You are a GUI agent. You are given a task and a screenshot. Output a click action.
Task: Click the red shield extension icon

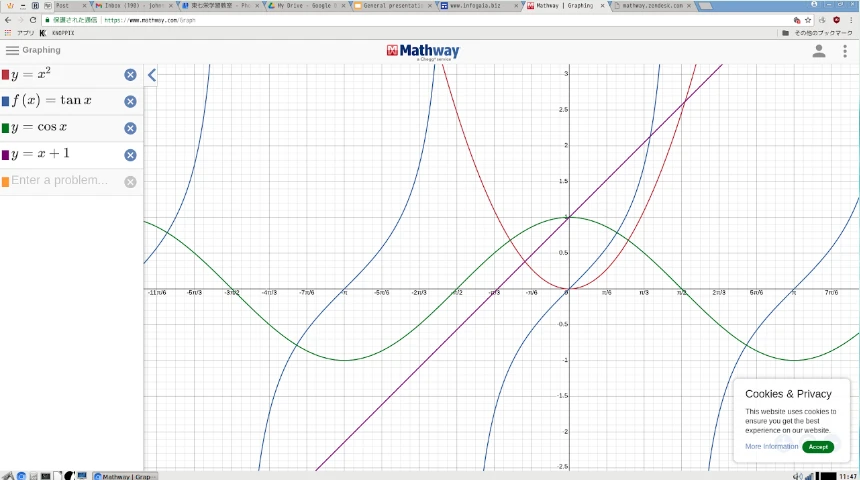pos(836,20)
